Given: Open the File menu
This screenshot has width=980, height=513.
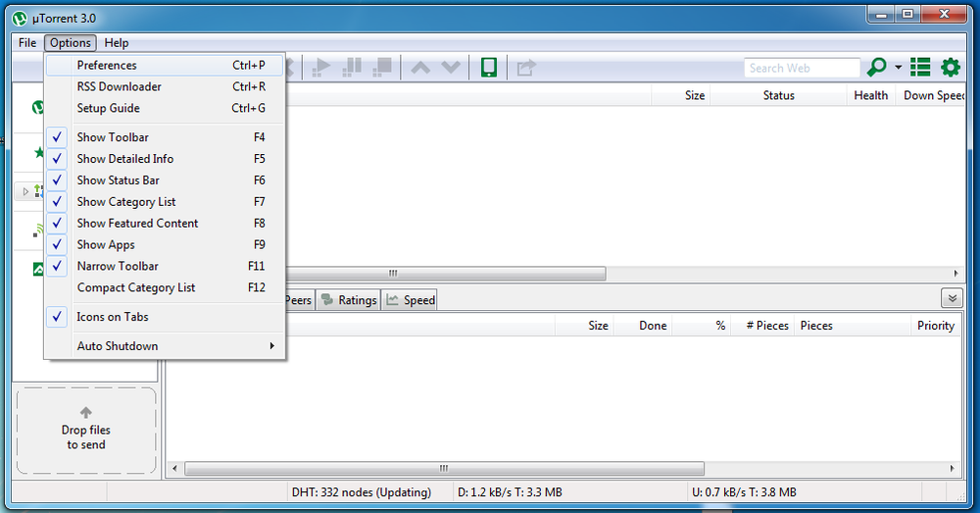Looking at the screenshot, I should point(27,42).
